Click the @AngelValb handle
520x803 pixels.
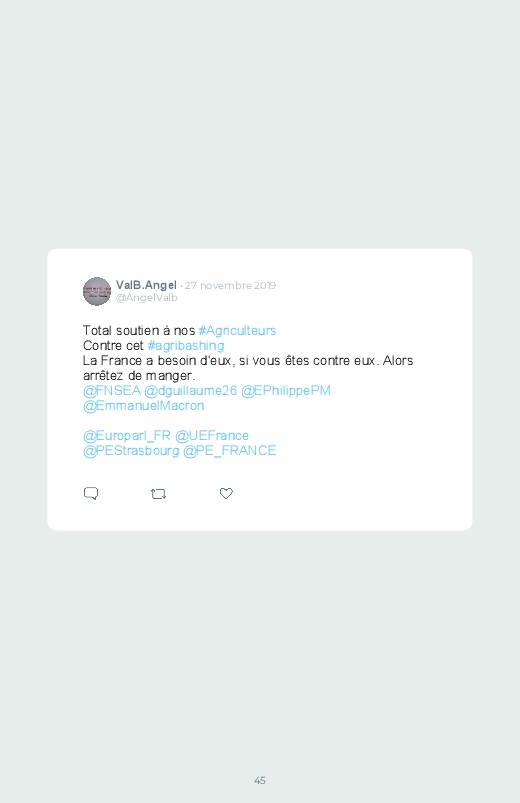pos(147,298)
